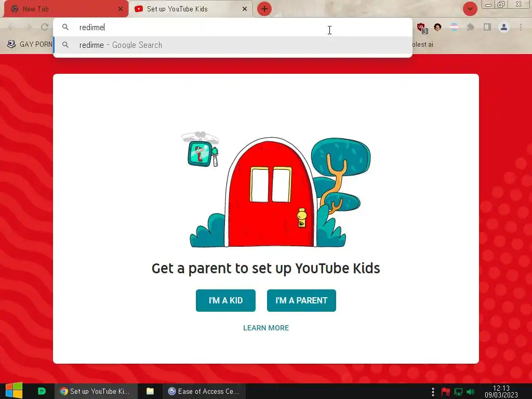Click the red door illustration

(x=271, y=192)
